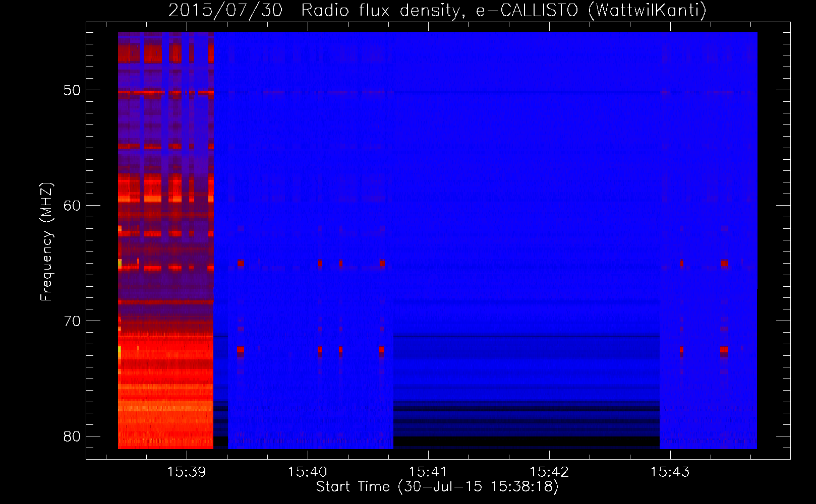816x504 pixels.
Task: Click the 15:40 time tick label
Action: click(307, 472)
